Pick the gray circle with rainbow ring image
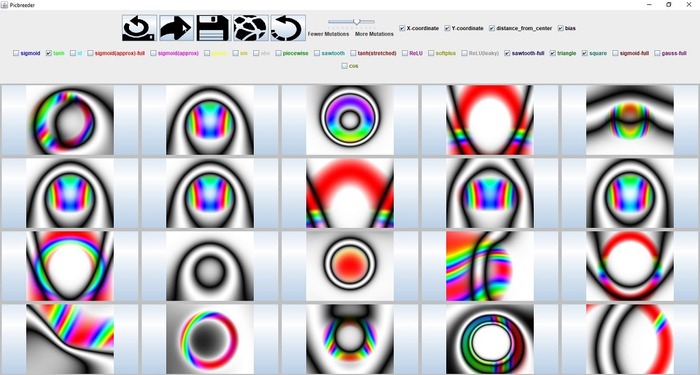This screenshot has height=375, width=700. (x=210, y=339)
